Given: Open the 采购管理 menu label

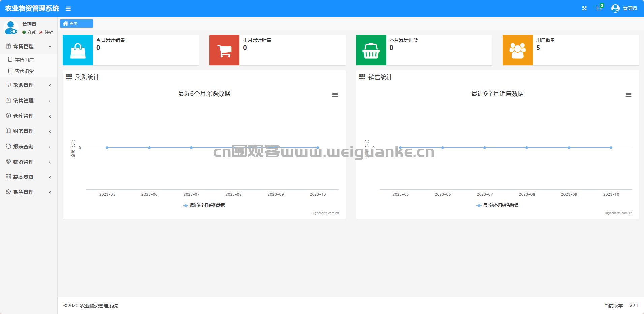Looking at the screenshot, I should tap(23, 85).
